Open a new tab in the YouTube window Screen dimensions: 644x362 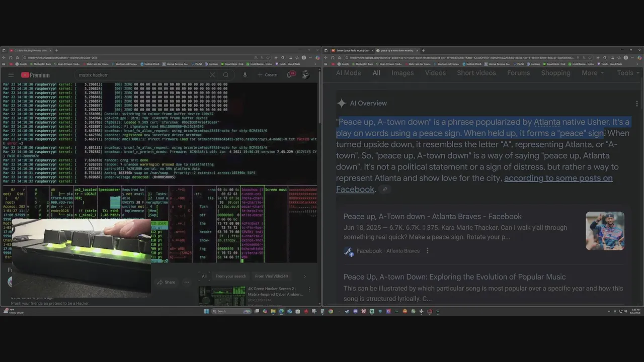click(x=56, y=50)
